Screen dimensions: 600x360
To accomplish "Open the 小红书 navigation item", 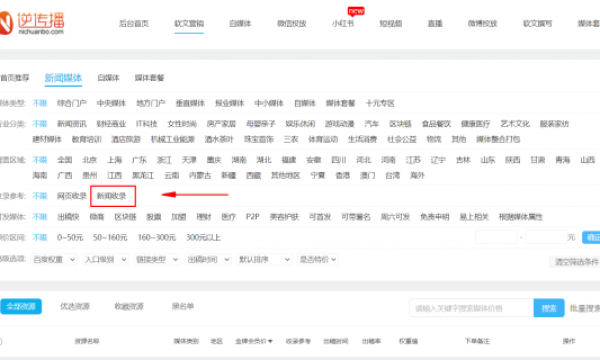I will 343,23.
